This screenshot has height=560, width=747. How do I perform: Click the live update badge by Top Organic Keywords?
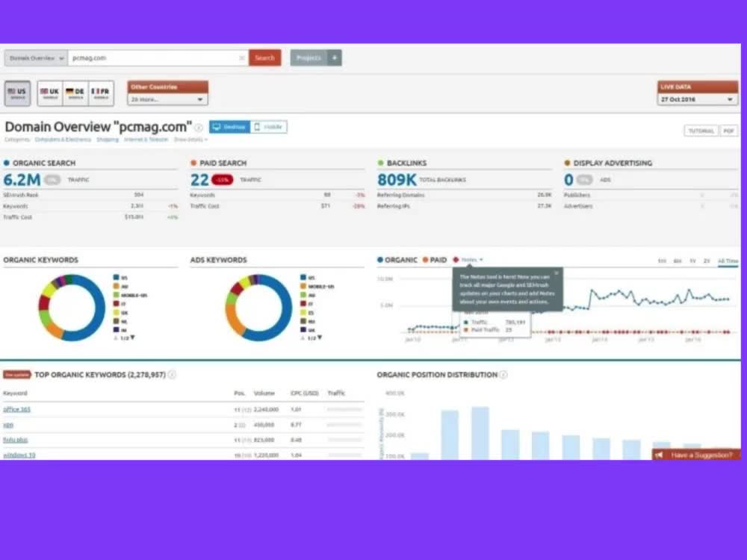click(16, 375)
